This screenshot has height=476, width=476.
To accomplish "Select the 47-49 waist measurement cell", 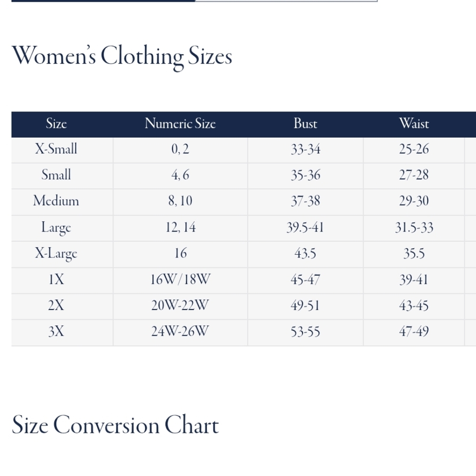I will [x=414, y=332].
